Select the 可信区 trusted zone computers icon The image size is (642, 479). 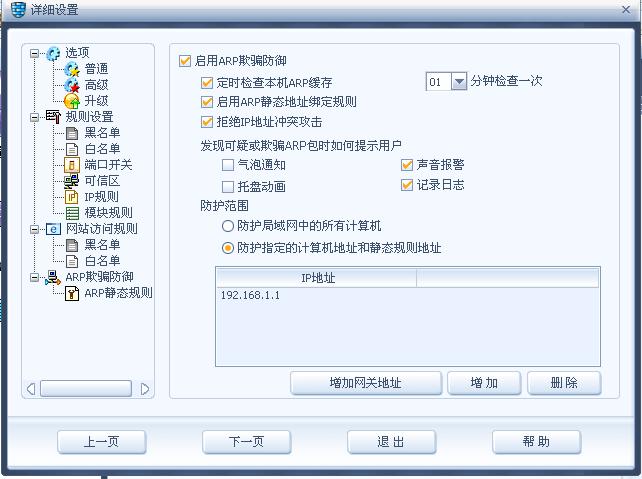click(72, 181)
